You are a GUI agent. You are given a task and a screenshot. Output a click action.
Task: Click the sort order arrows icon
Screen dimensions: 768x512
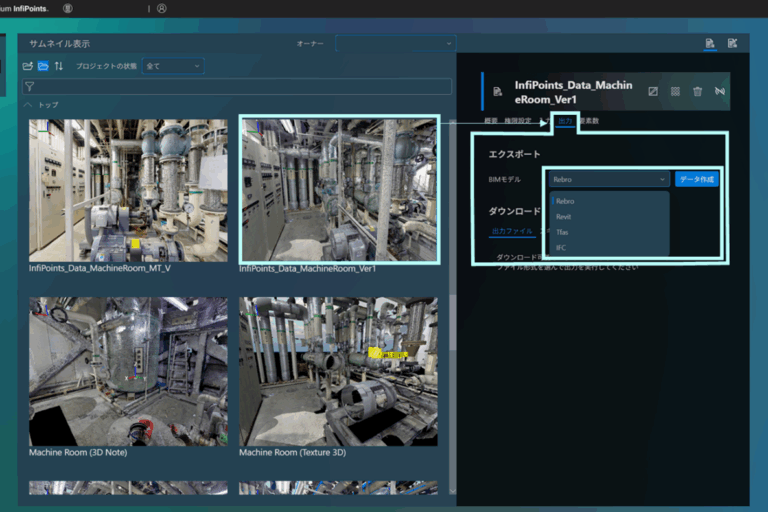[x=58, y=66]
